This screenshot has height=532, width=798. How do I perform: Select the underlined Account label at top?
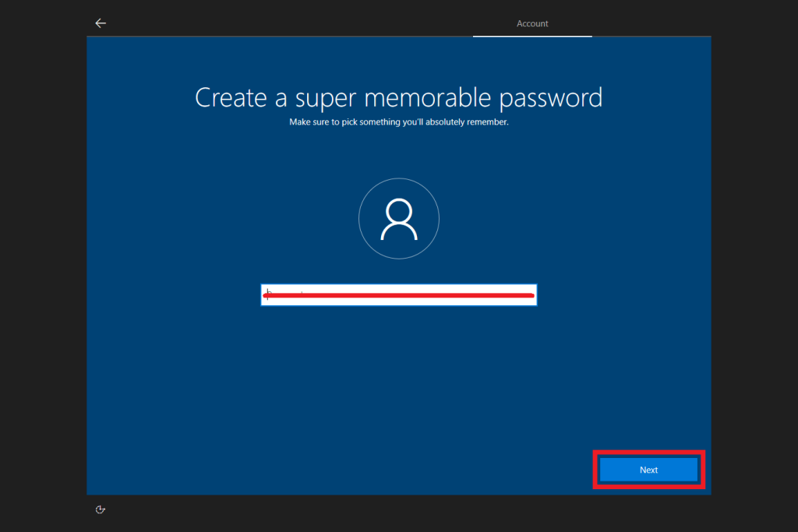[532, 24]
